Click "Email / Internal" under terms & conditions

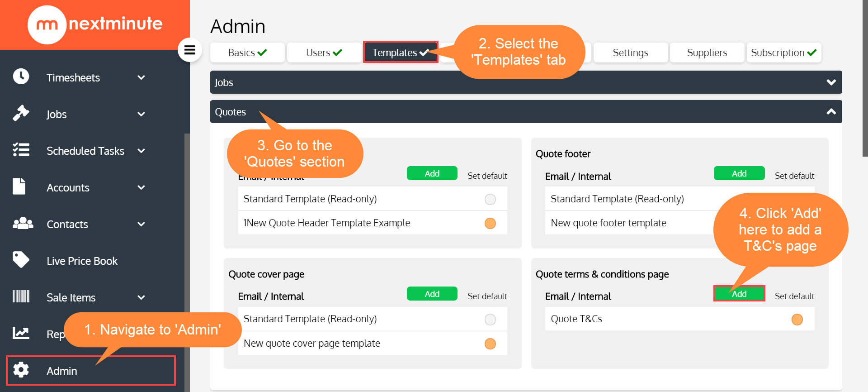pyautogui.click(x=578, y=296)
